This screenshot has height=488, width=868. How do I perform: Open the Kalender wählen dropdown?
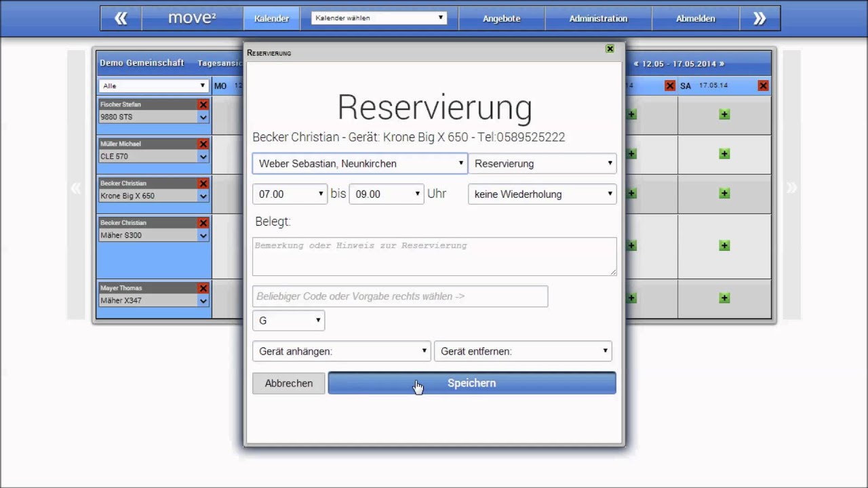379,18
